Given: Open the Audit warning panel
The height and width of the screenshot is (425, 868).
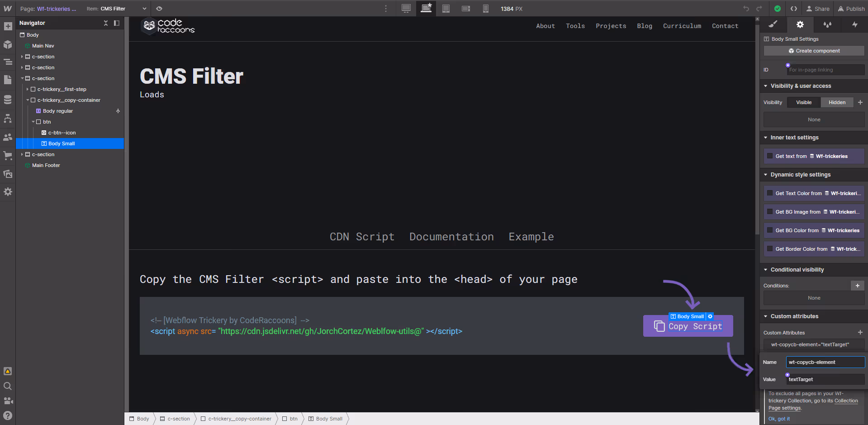Looking at the screenshot, I should pyautogui.click(x=8, y=371).
